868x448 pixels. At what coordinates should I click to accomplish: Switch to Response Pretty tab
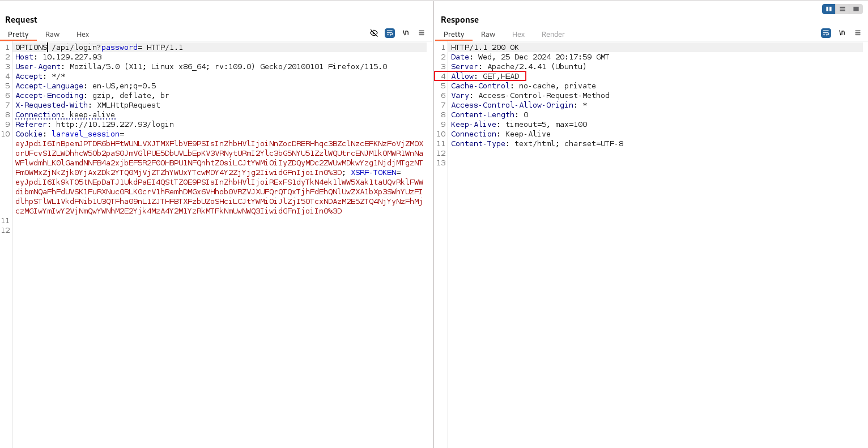pos(454,35)
